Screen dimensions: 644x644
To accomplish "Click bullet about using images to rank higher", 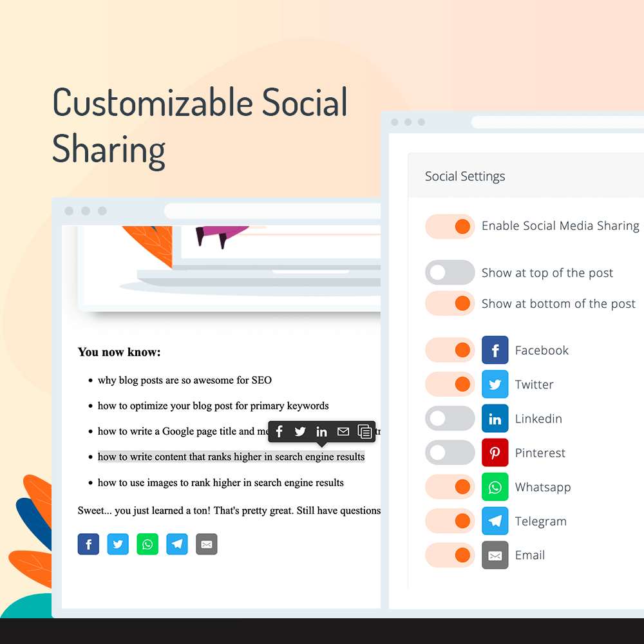I will 220,482.
